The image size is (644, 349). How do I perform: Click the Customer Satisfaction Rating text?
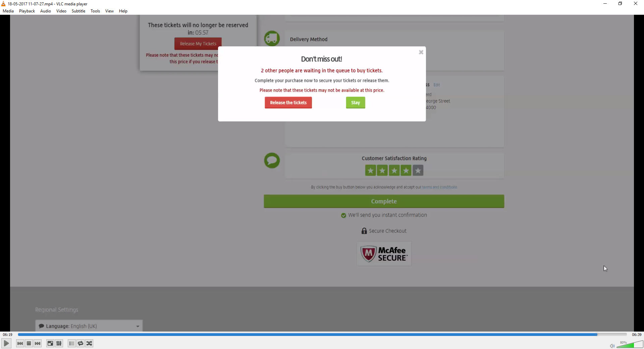394,158
